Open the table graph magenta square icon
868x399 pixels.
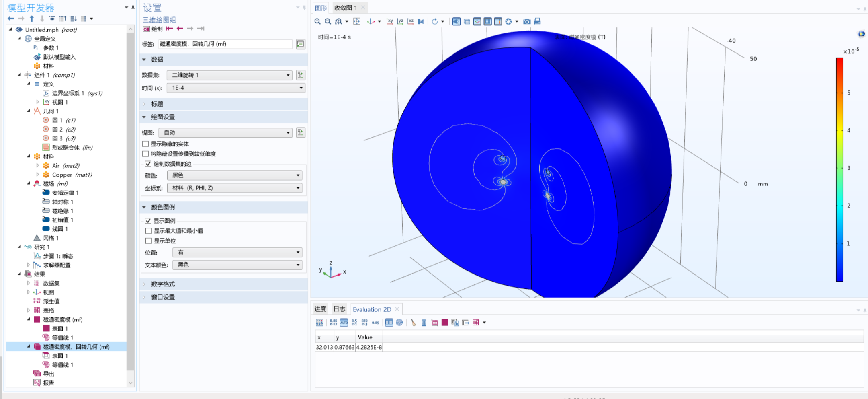pos(445,322)
